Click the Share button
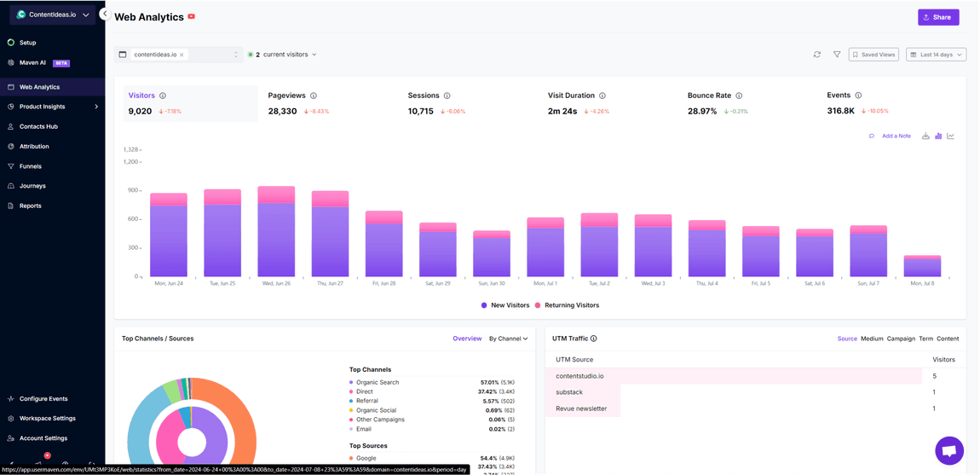 [x=937, y=17]
